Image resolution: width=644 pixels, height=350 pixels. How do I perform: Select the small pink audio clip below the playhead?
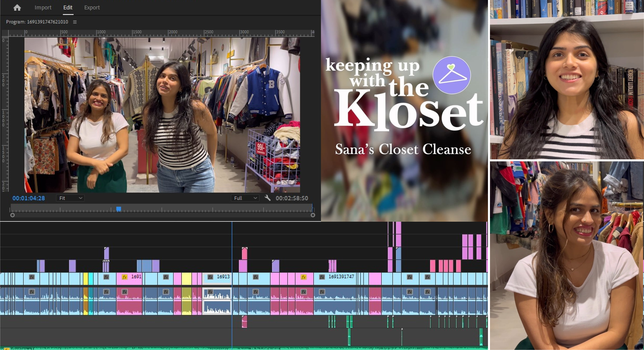[x=245, y=322]
